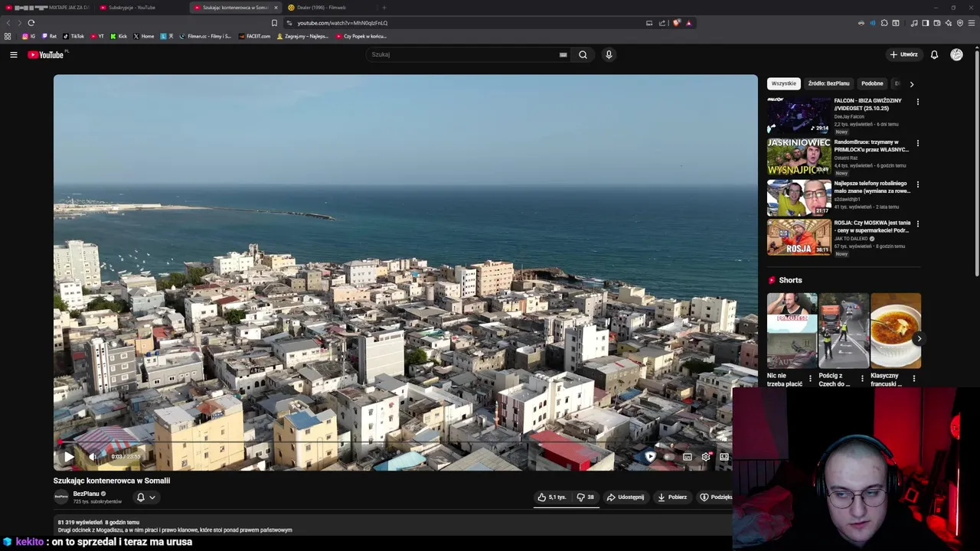This screenshot has width=980, height=551.
Task: Open options for the 'Pościg z Czech' short
Action: pos(862,379)
